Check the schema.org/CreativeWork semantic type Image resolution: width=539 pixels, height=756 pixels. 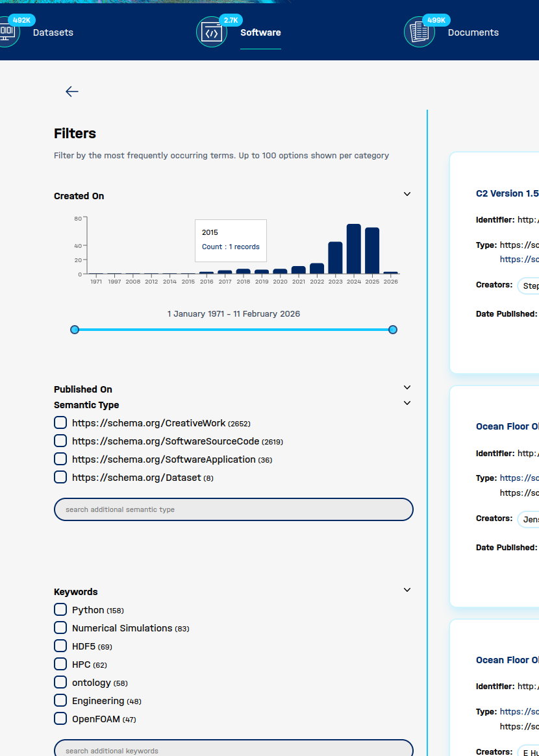pos(60,422)
